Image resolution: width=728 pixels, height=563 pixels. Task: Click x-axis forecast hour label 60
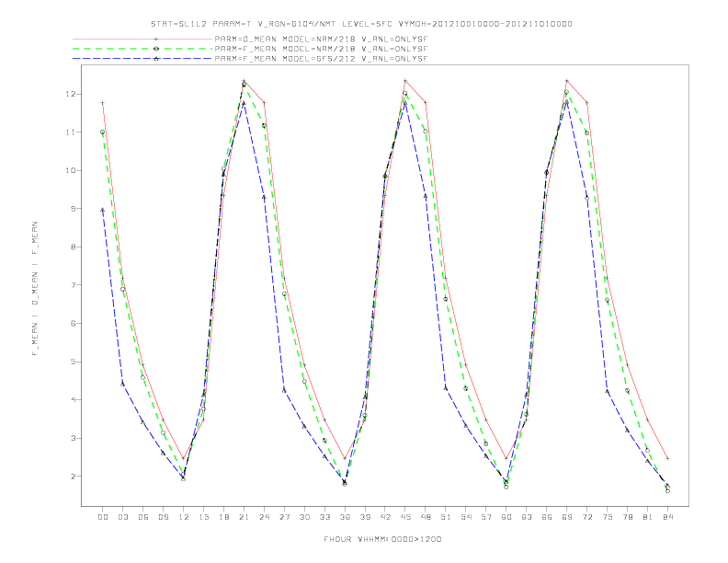pyautogui.click(x=506, y=517)
